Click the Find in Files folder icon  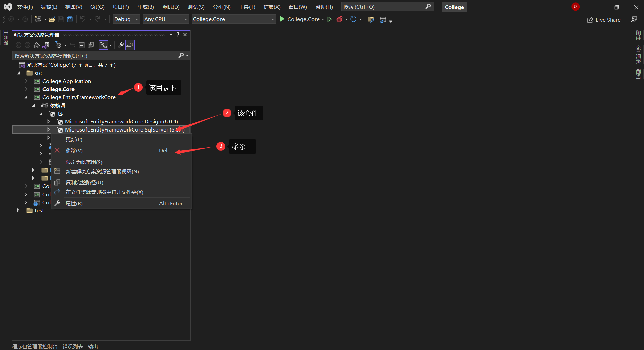371,19
